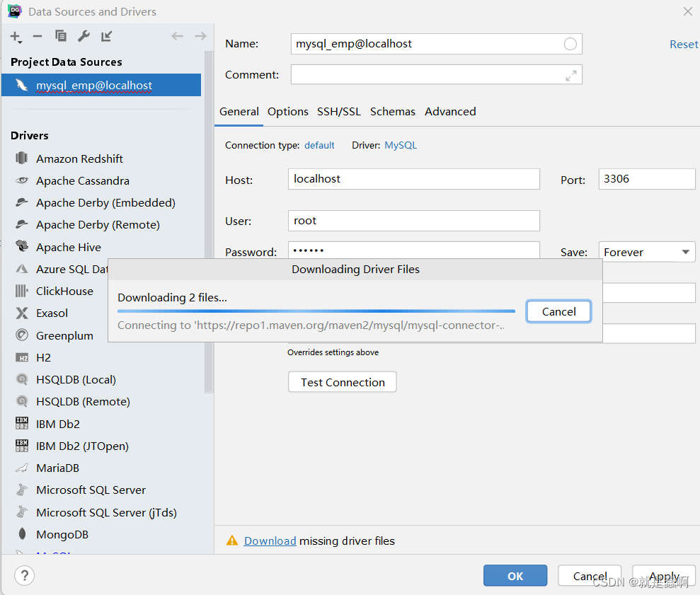The image size is (700, 595).
Task: Open help with question mark button
Action: point(25,576)
